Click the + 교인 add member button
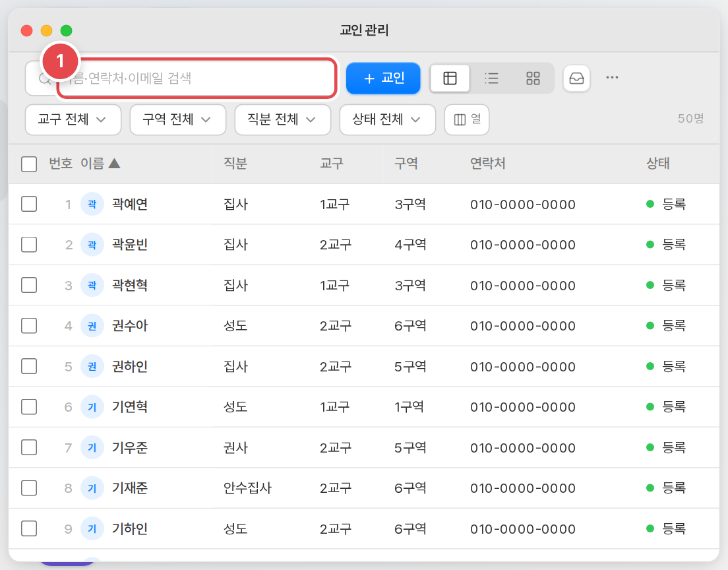The height and width of the screenshot is (570, 728). coord(383,78)
